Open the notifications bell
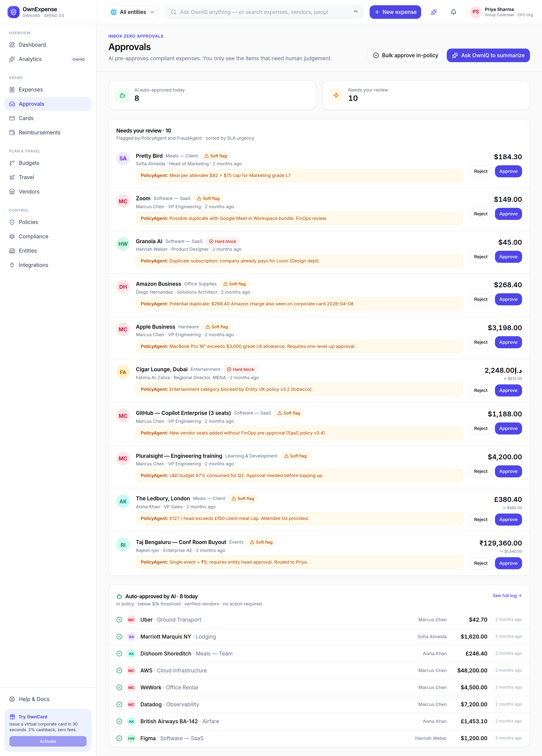Viewport: 542px width, 756px height. tap(453, 12)
